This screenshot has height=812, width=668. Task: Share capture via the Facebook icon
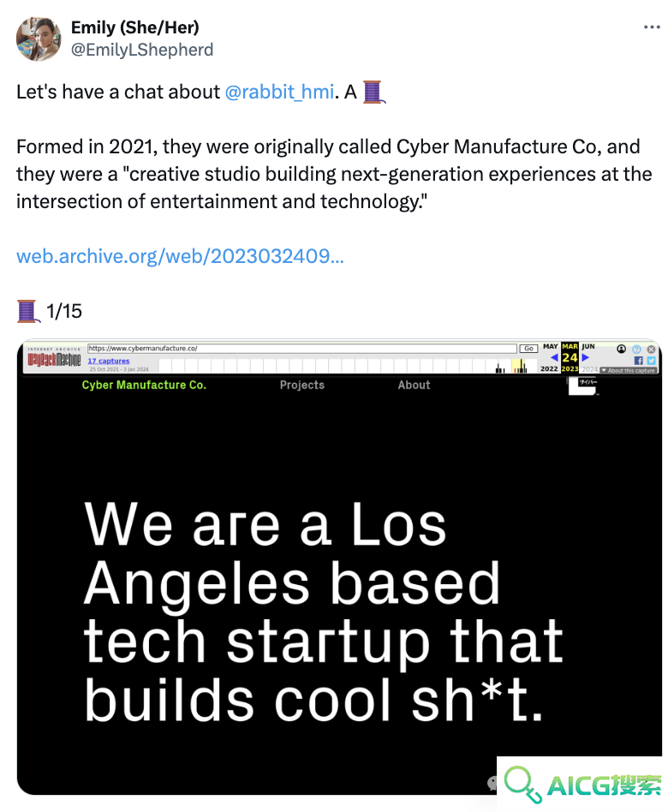[638, 361]
